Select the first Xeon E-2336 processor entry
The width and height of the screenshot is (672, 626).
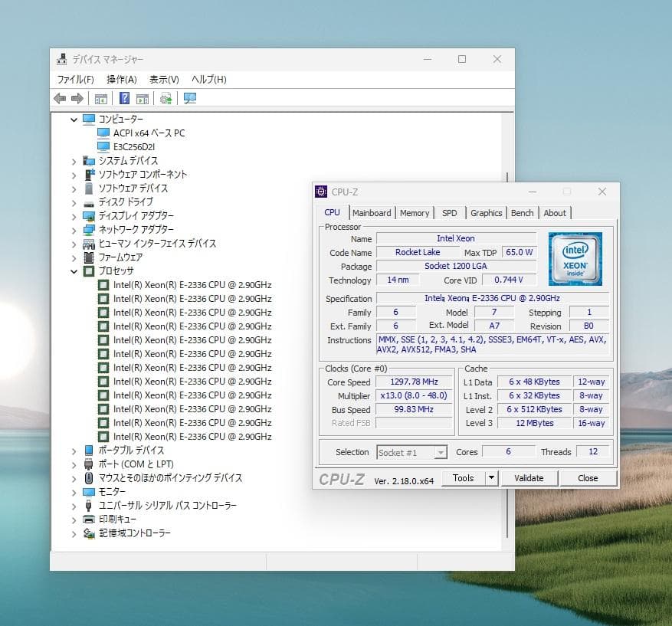(x=192, y=285)
